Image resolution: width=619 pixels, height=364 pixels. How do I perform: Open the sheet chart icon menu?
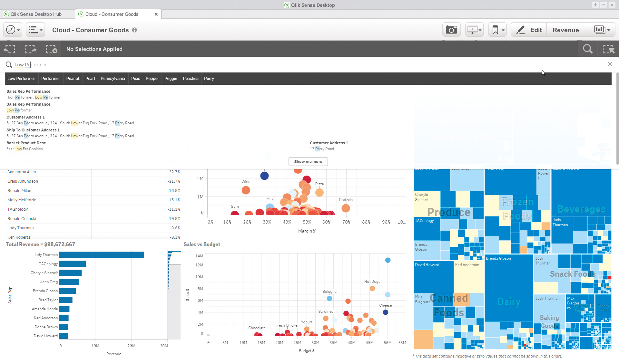pyautogui.click(x=602, y=30)
